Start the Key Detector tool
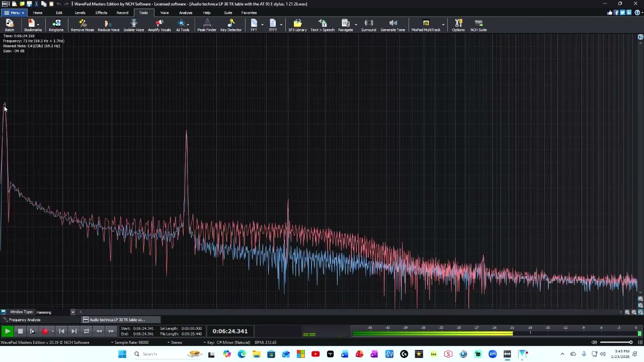Screen dimensions: 644x362 [x=231, y=25]
